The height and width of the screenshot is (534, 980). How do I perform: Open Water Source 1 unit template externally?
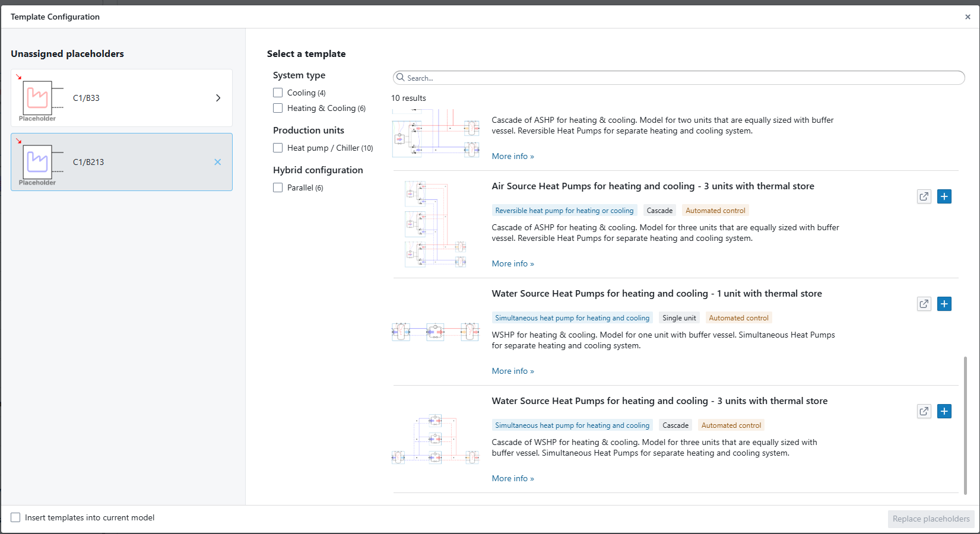[x=924, y=304]
